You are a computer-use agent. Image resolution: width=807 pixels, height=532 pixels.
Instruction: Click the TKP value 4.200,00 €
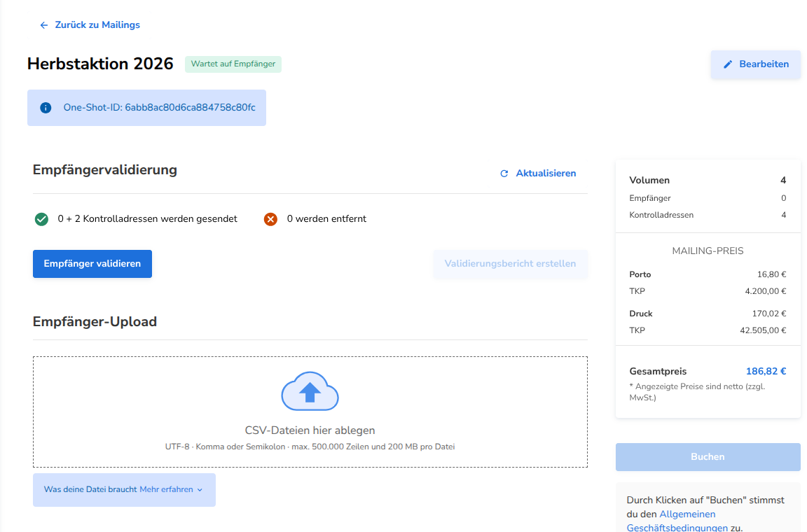pos(765,291)
